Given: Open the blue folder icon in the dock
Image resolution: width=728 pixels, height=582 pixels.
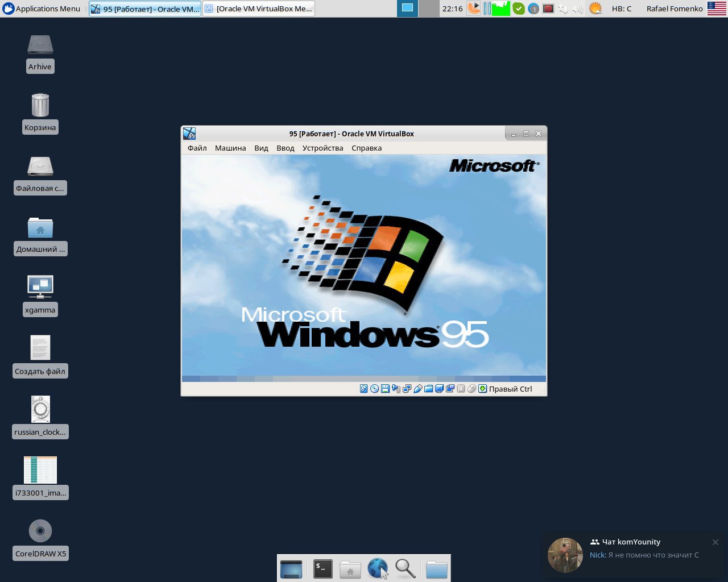Looking at the screenshot, I should point(436,569).
